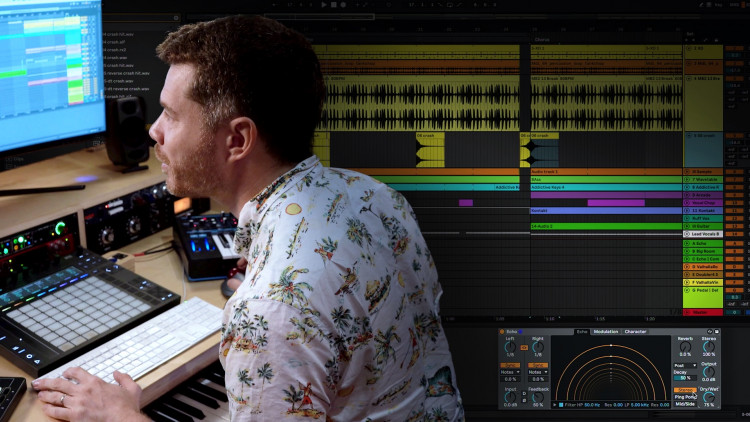Toggle the Lead Vocals track activator 14
750x422 pixels.
(x=734, y=234)
